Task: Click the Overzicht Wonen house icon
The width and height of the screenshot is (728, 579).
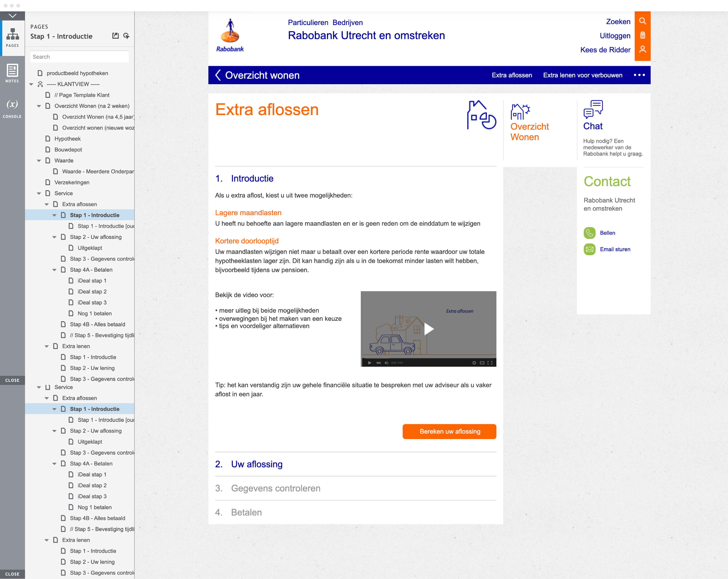Action: coord(520,112)
